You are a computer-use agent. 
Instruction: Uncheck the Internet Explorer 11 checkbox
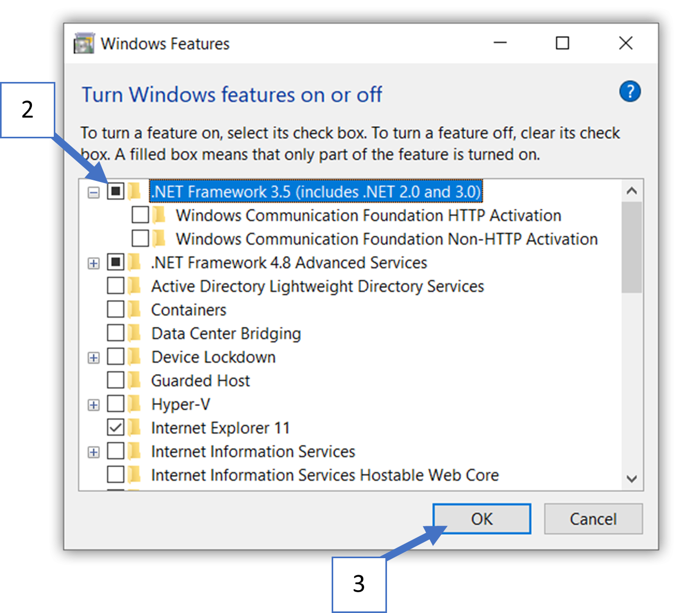click(x=116, y=427)
